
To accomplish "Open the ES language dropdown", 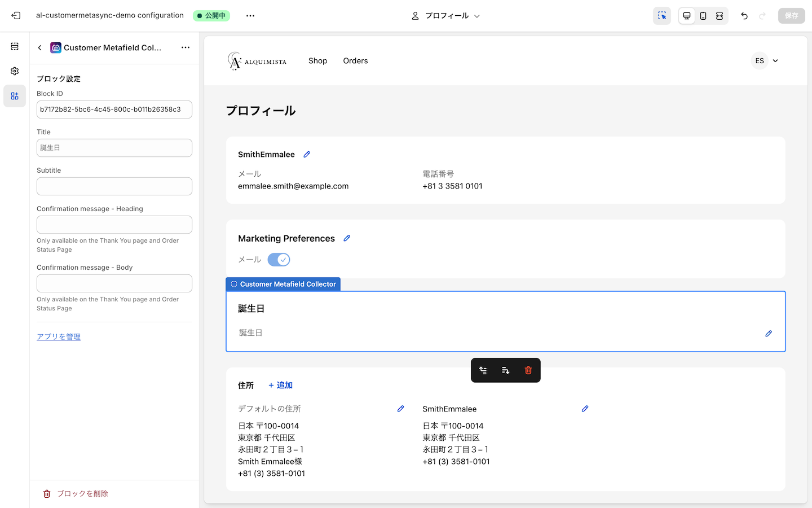I will (766, 60).
